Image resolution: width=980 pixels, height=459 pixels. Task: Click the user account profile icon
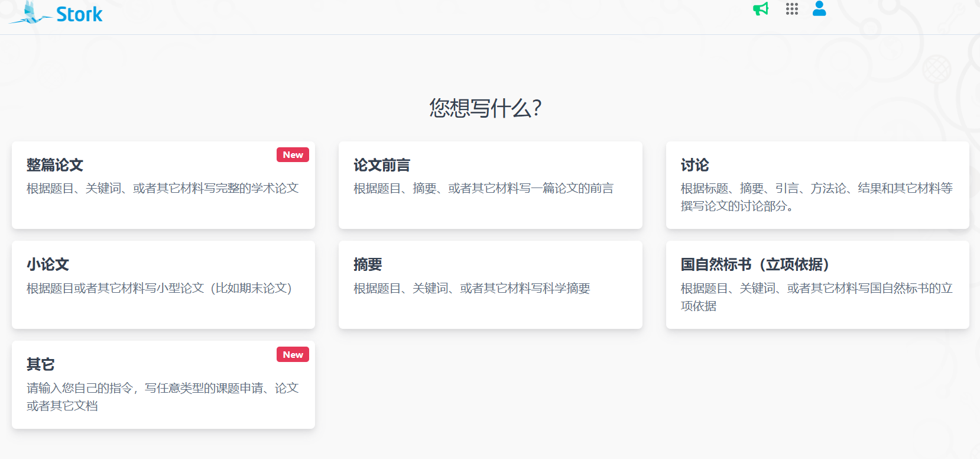[x=819, y=8]
